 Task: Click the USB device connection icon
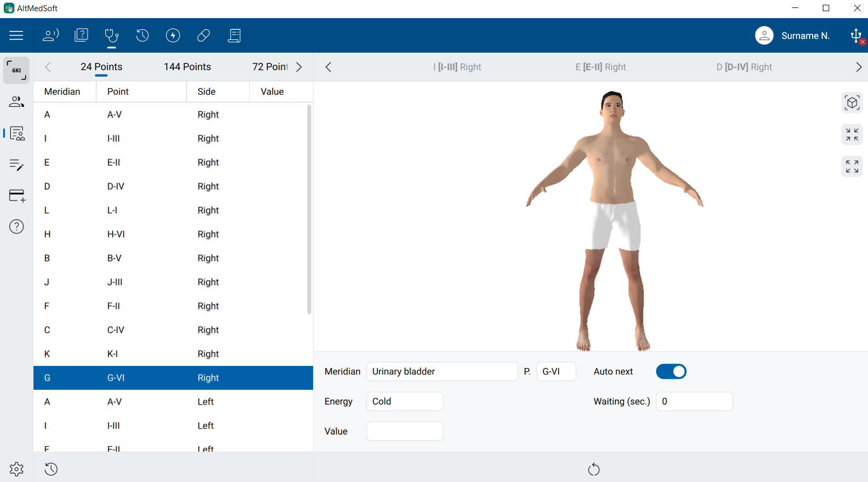click(x=856, y=36)
